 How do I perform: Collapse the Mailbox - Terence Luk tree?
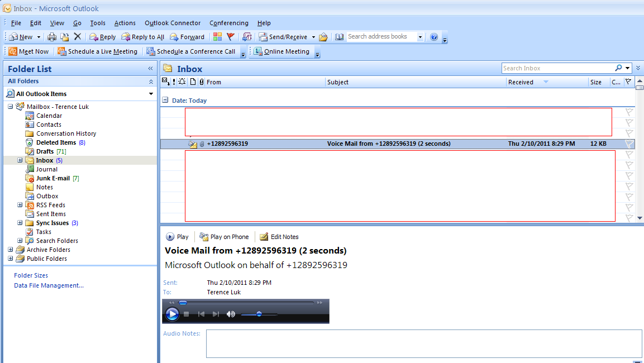point(10,106)
